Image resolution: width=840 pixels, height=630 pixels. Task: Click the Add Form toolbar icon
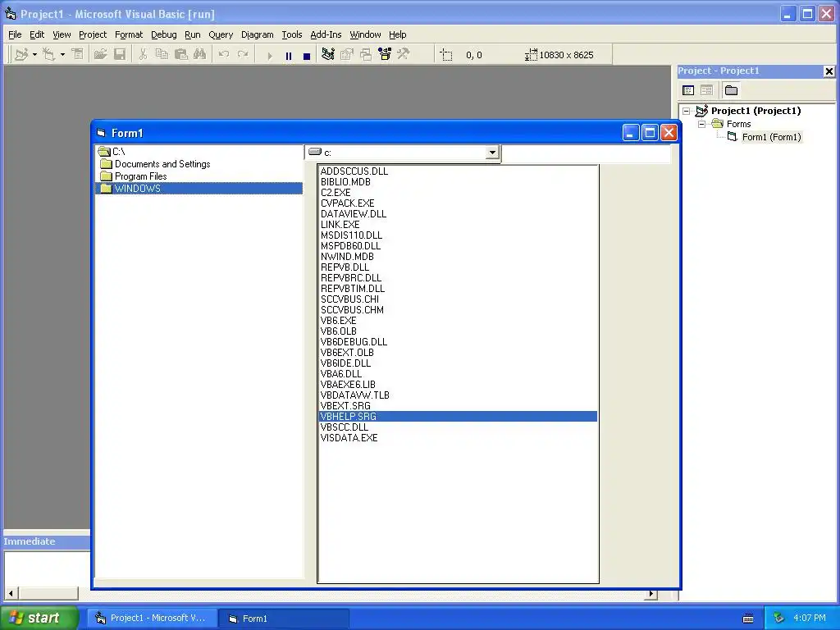pos(48,55)
